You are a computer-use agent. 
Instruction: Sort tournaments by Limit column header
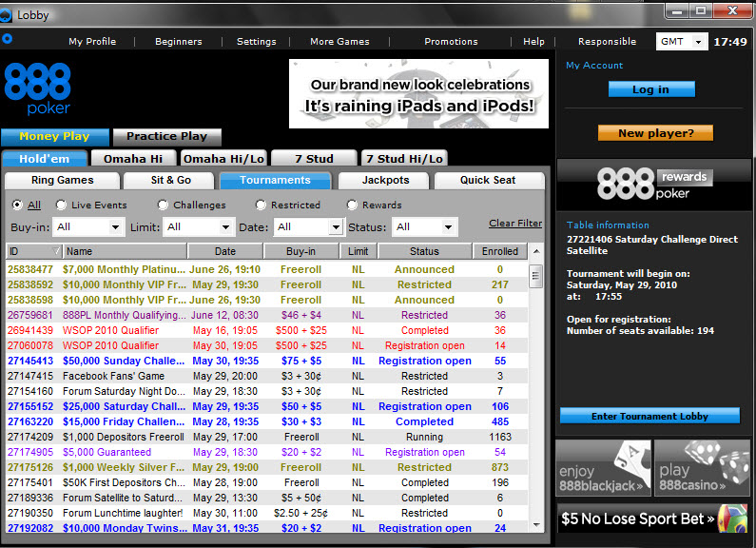358,251
